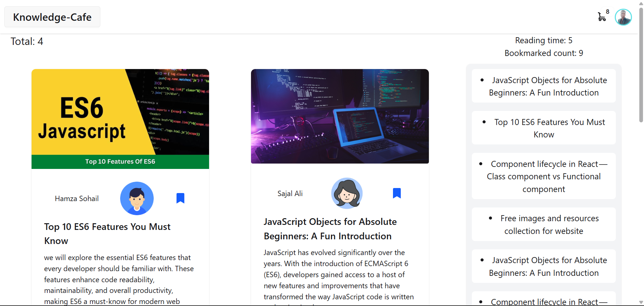Select bookmarked Free images and resources item
644x306 pixels.
click(544, 225)
